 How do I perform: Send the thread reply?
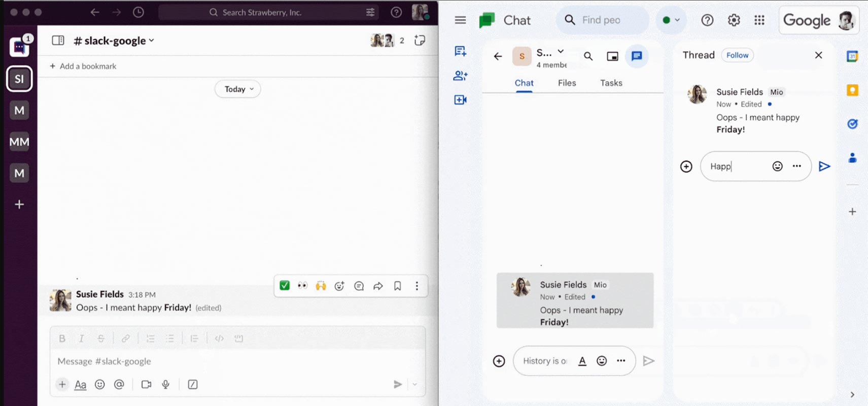coord(824,166)
